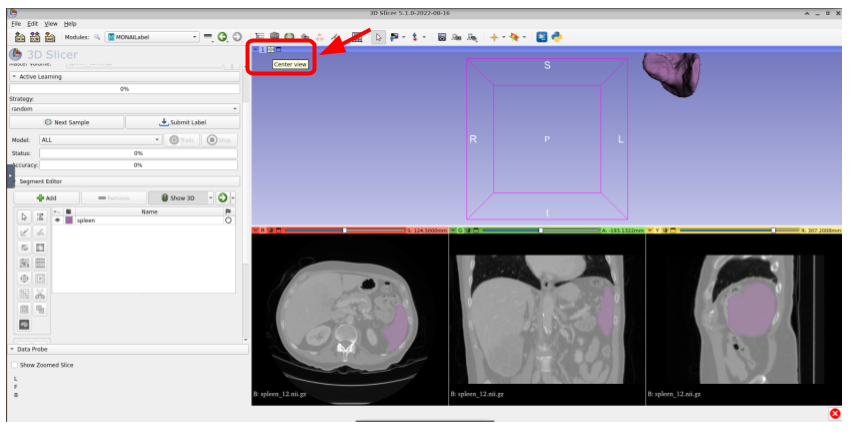Click the red error icon in status bar
Viewport: 852px width, 437px height.
pyautogui.click(x=835, y=413)
